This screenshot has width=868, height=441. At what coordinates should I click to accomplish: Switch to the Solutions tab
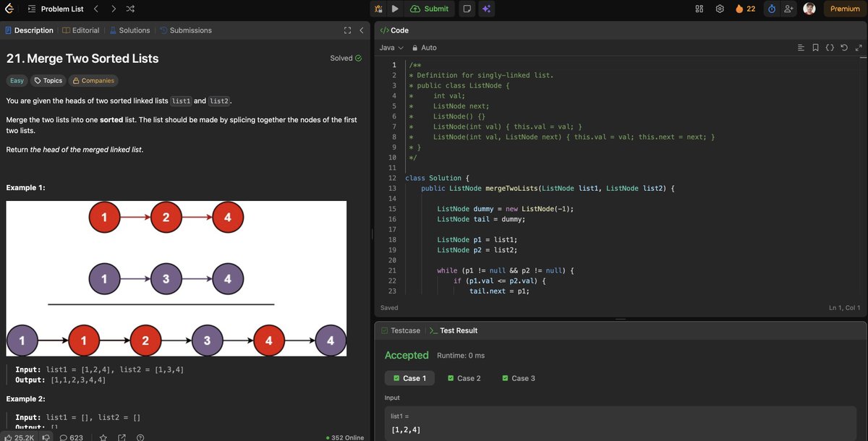coord(129,30)
